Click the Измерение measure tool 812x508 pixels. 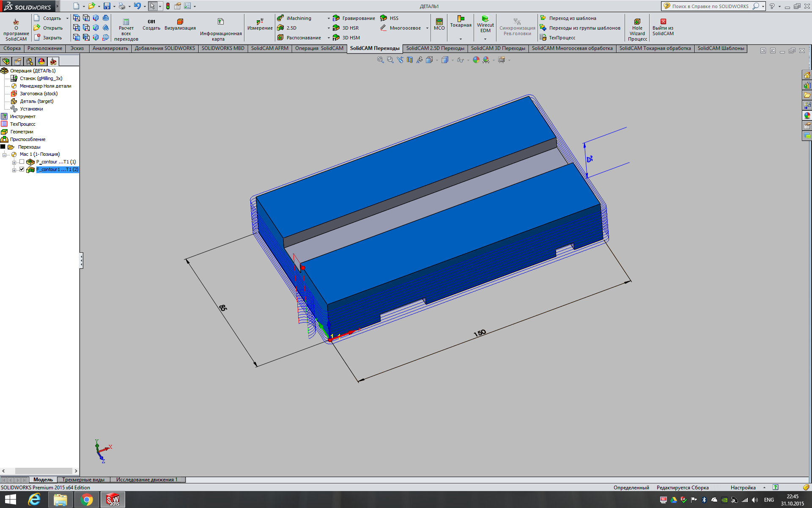pyautogui.click(x=260, y=25)
